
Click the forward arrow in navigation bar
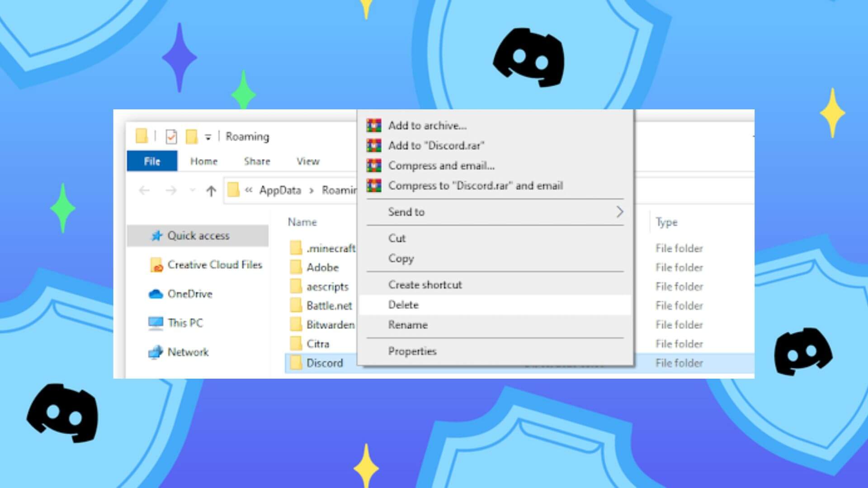(x=171, y=191)
